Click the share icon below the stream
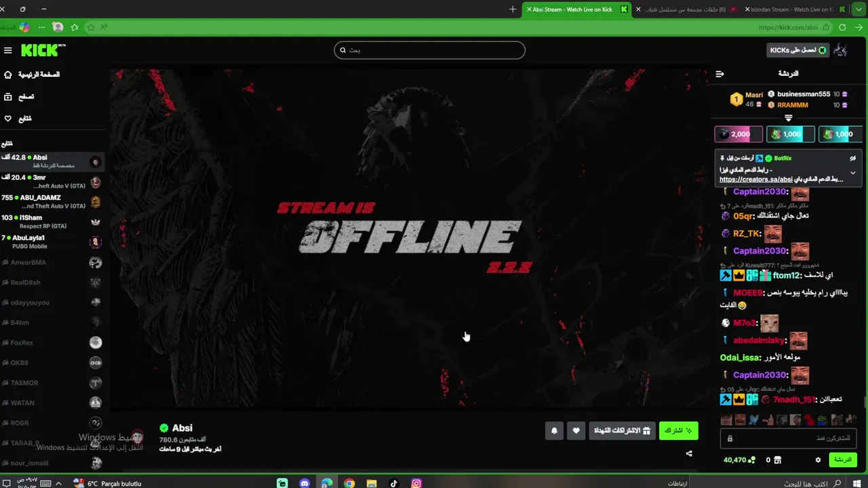The image size is (868, 488). (689, 453)
